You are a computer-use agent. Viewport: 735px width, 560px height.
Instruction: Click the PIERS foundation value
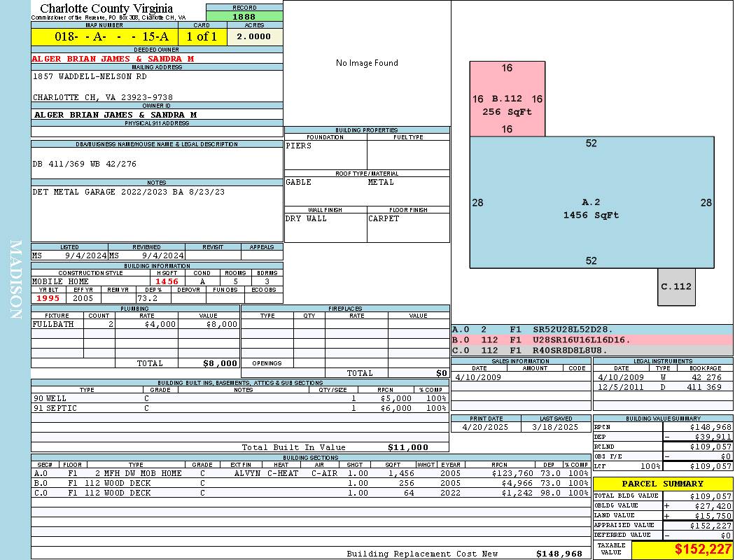click(x=299, y=146)
